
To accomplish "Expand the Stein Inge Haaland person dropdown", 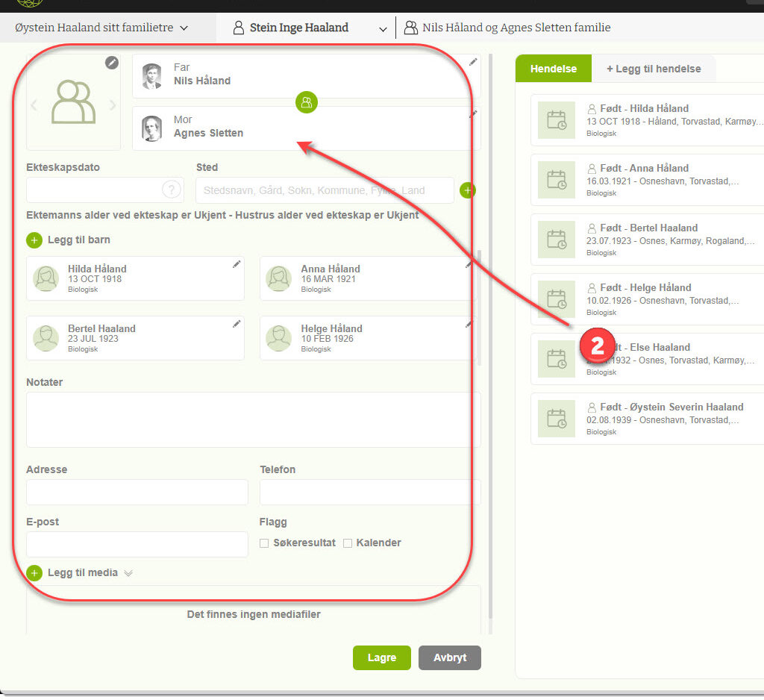I will pos(383,29).
